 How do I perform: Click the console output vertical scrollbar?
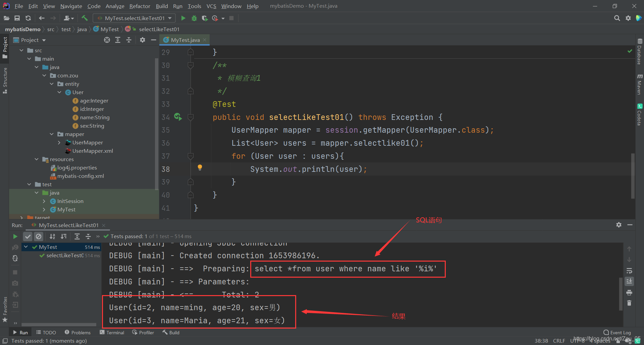[x=621, y=294]
